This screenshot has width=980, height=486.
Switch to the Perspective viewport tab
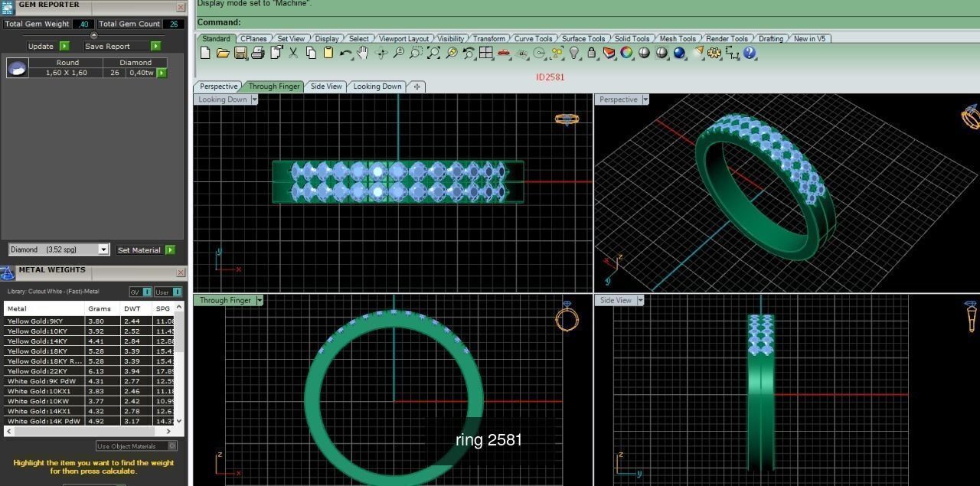tap(219, 86)
